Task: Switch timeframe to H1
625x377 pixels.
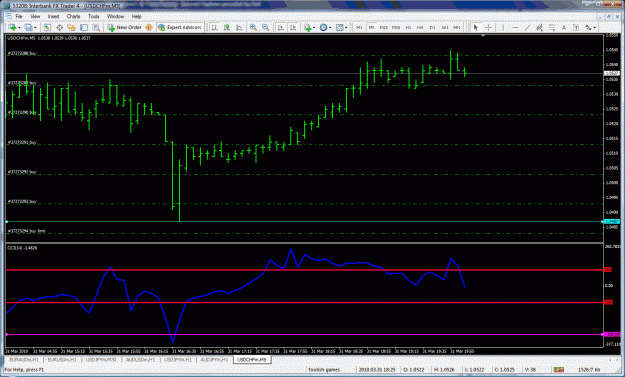Action: (x=408, y=27)
